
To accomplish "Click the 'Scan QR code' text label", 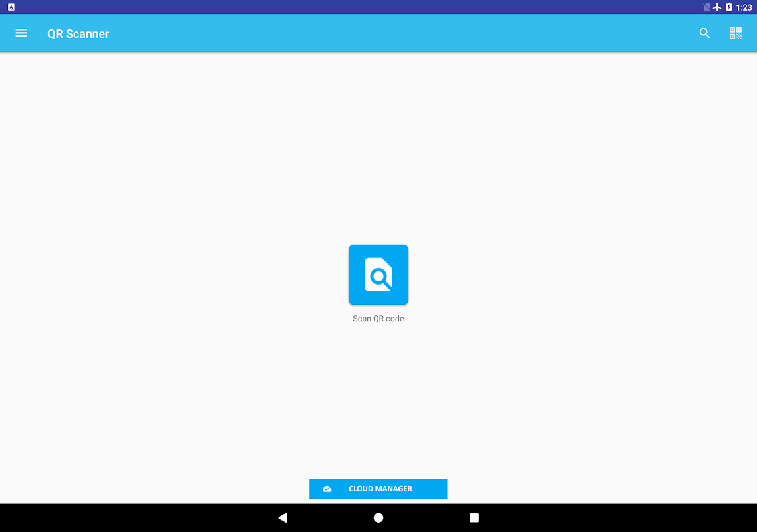I will pyautogui.click(x=378, y=318).
